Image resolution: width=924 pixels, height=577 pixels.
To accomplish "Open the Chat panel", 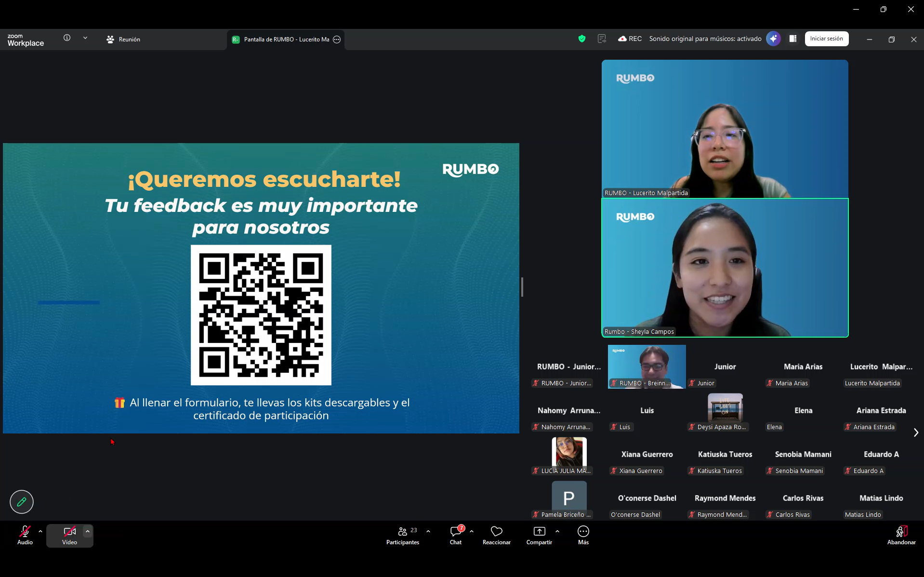I will pos(456,536).
